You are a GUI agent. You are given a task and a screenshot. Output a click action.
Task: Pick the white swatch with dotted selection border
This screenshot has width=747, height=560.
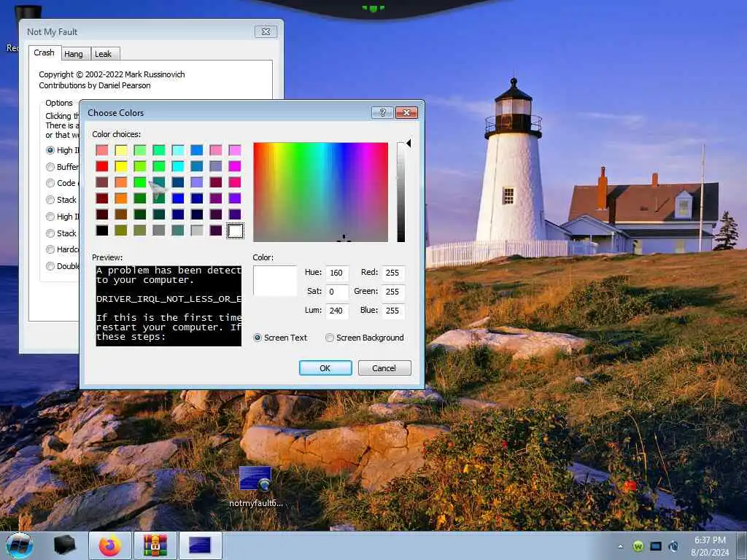coord(235,230)
